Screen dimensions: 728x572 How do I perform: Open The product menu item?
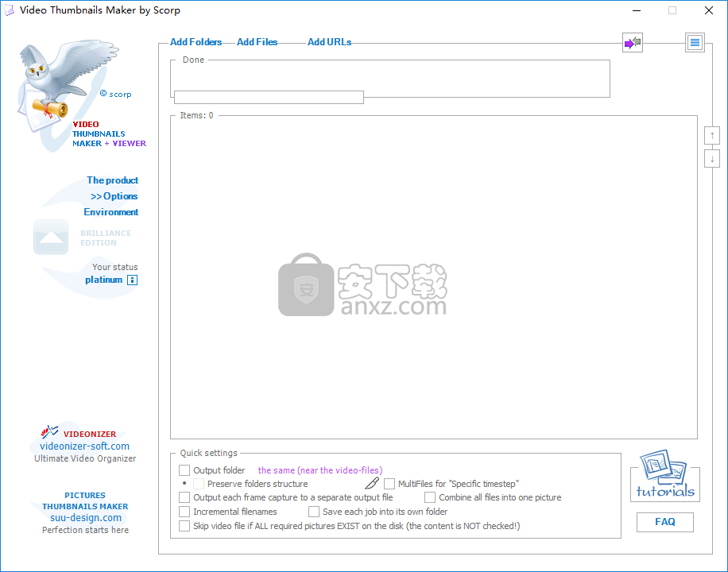point(112,180)
